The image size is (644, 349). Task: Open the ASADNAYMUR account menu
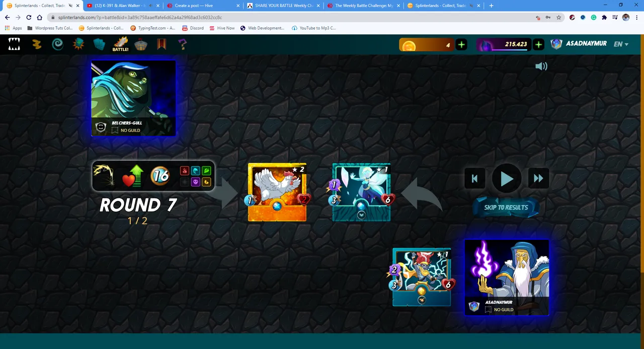579,44
